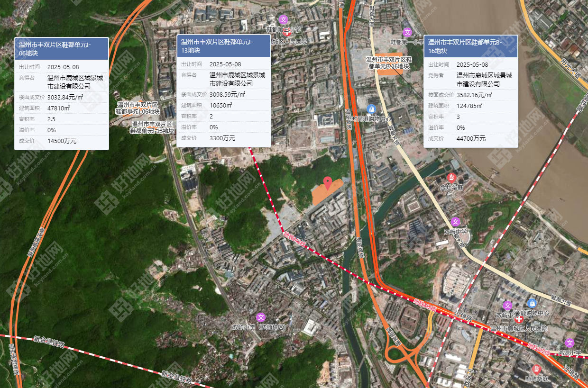Select the 华鹿购物中心 shopping bag icon

pos(532,303)
